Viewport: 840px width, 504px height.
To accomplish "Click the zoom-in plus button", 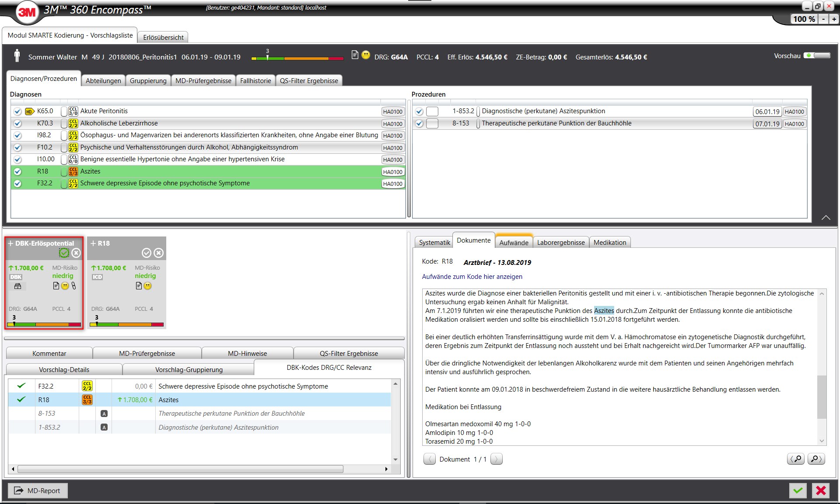I will click(834, 19).
